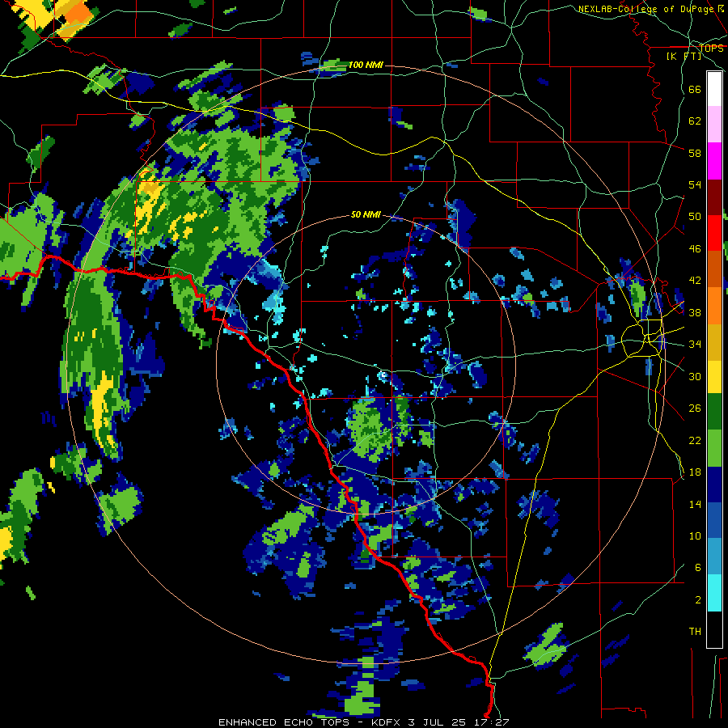Screen dimensions: 728x728
Task: Click the dark green 26 kft legend swatch
Action: point(714,412)
